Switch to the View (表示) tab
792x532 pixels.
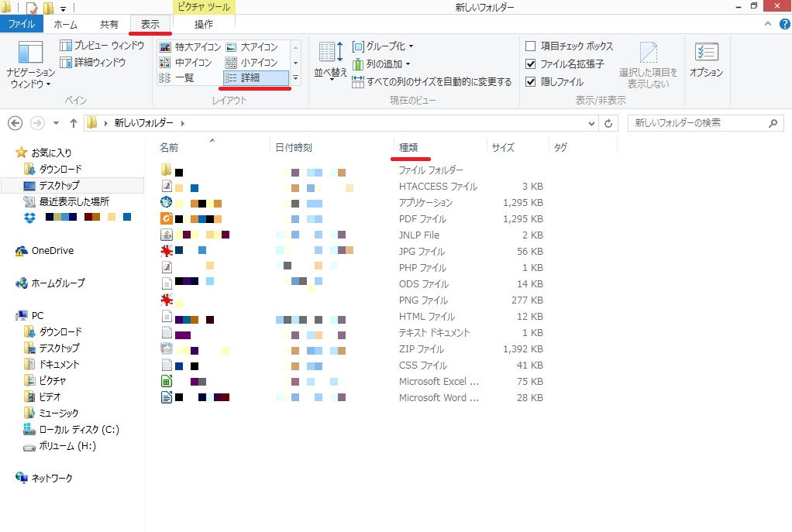pyautogui.click(x=150, y=24)
